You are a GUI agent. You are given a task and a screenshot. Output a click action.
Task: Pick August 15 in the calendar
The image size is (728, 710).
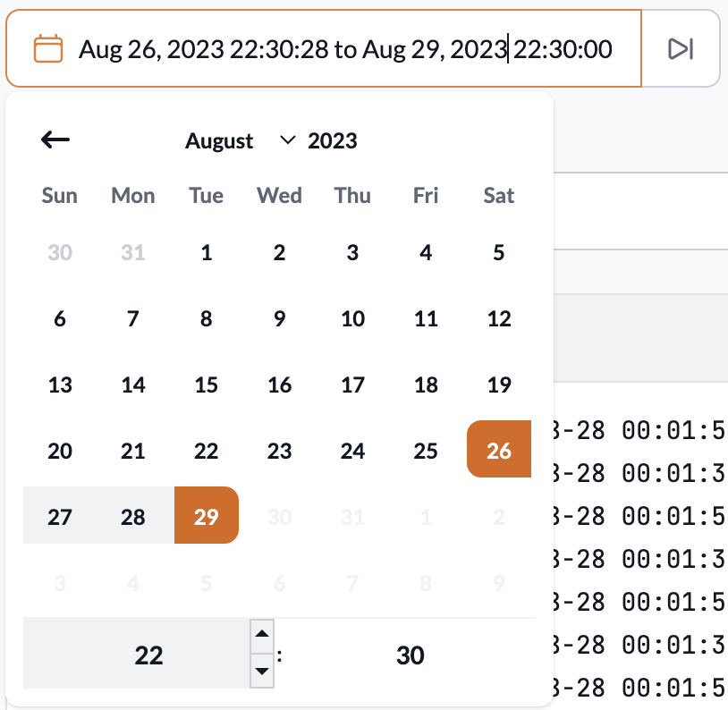pyautogui.click(x=207, y=385)
